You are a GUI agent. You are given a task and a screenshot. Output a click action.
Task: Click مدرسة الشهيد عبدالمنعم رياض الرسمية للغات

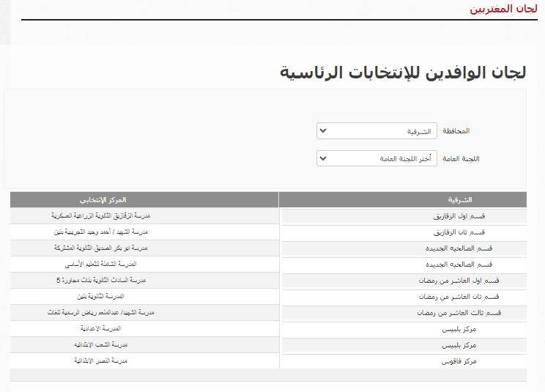point(105,312)
